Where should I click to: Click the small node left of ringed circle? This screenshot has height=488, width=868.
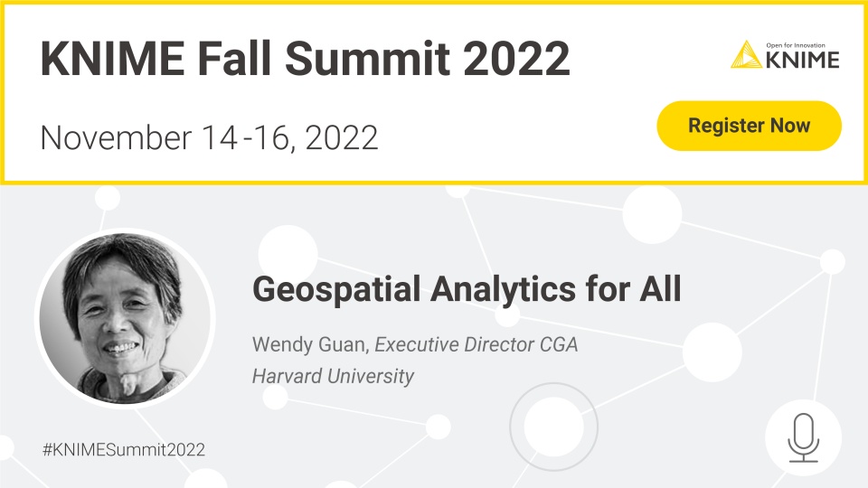point(438,427)
